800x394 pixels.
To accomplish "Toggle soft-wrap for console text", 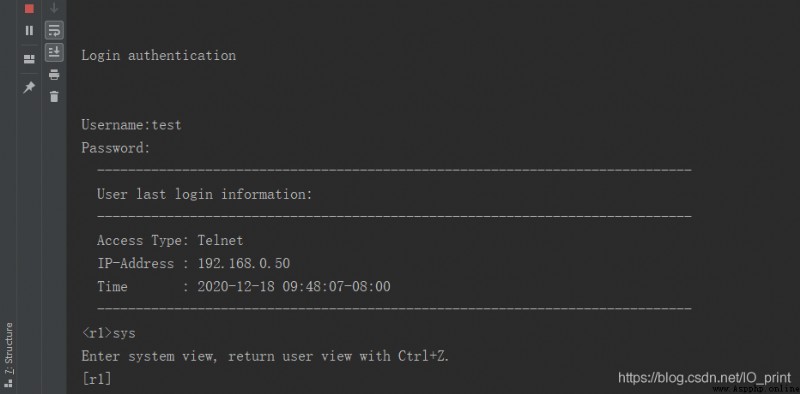I will [x=54, y=30].
